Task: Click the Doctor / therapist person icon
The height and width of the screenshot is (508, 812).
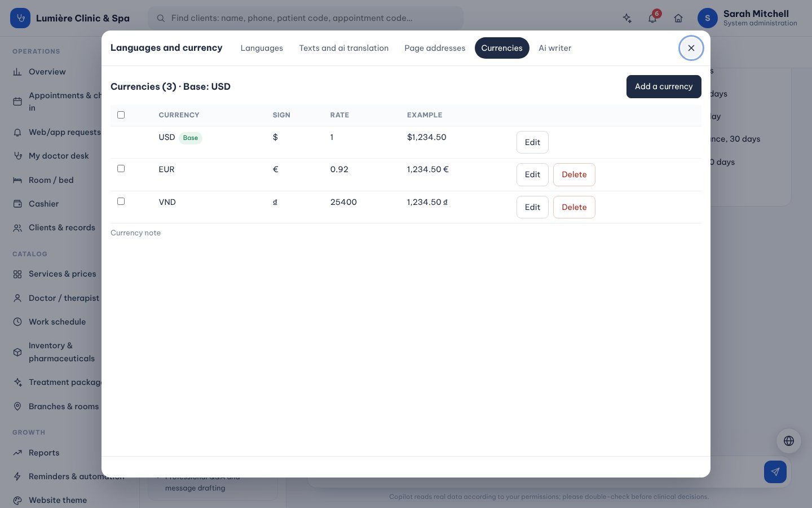Action: pos(17,298)
